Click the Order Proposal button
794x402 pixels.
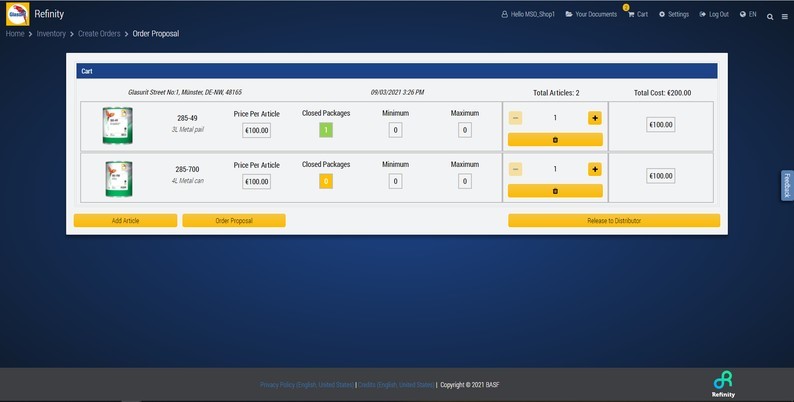[x=234, y=221]
